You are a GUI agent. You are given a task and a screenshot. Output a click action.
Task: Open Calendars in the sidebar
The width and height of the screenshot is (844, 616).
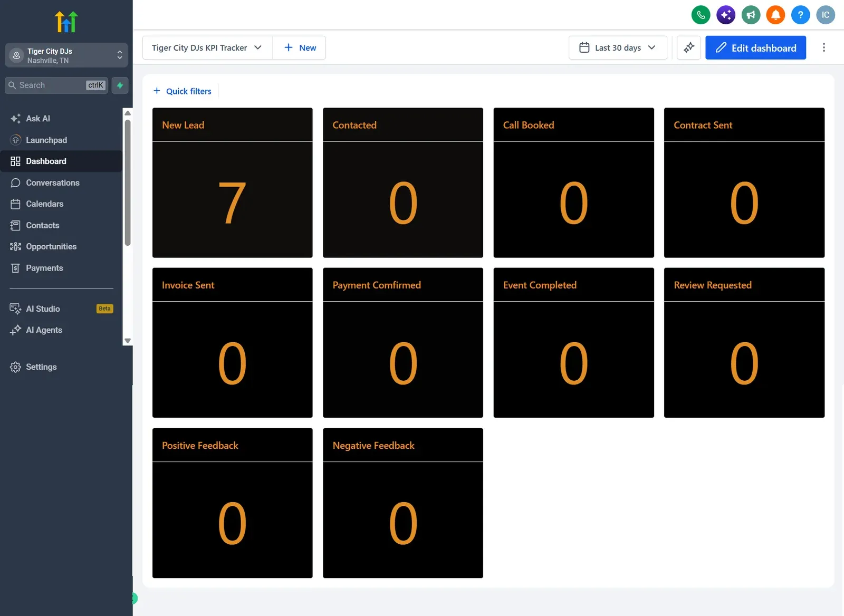click(x=61, y=204)
